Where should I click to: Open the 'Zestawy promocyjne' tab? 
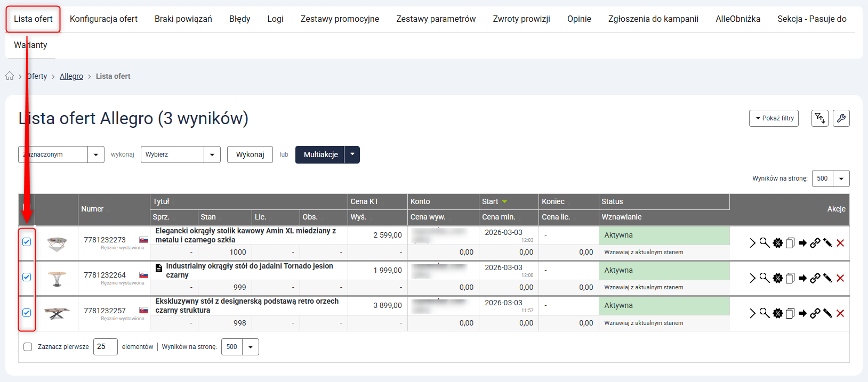(340, 19)
